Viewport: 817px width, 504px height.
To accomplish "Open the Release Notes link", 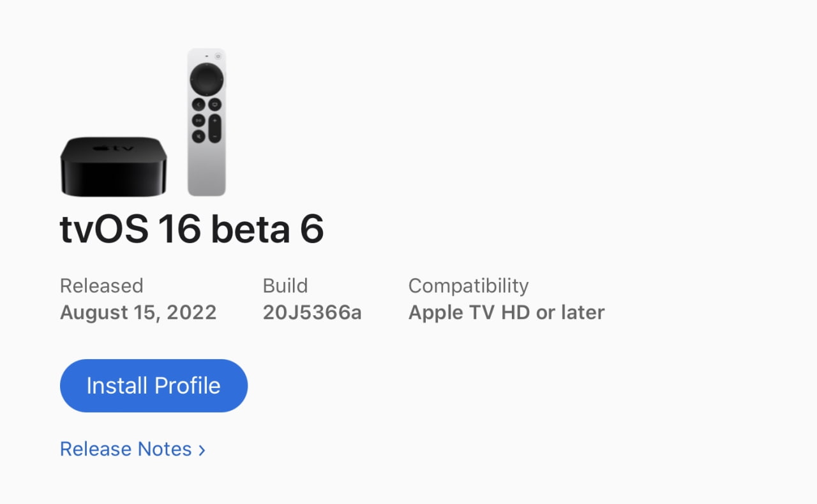I will 125,449.
